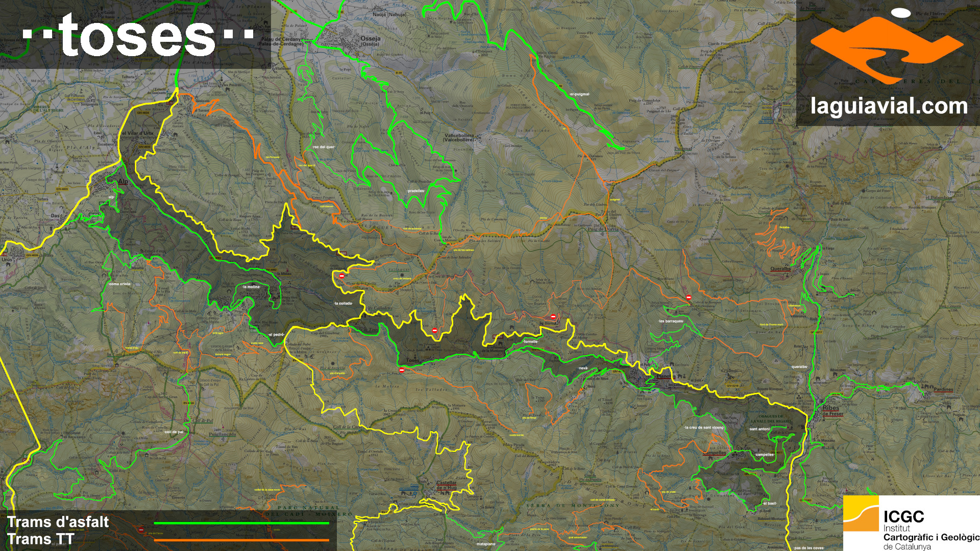Select the orange TT legend line

point(241,540)
